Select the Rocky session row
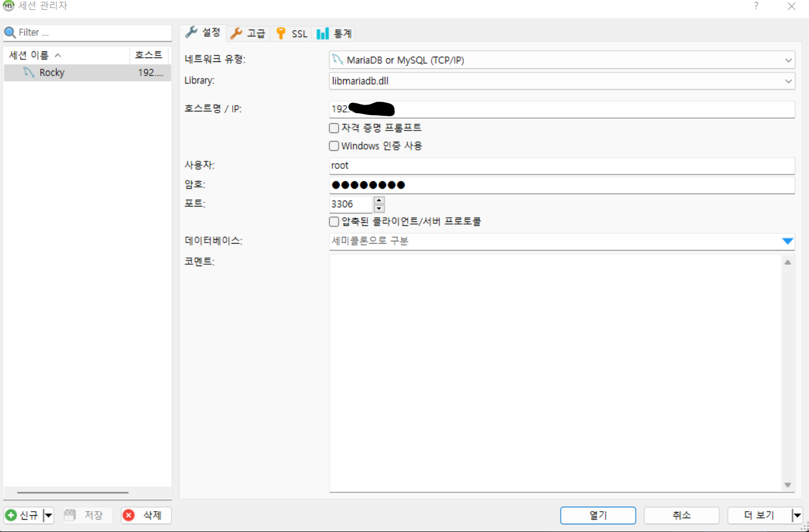 tap(87, 72)
